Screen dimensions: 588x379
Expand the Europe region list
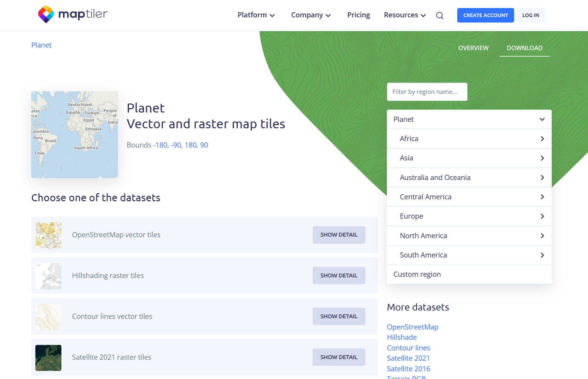click(542, 216)
